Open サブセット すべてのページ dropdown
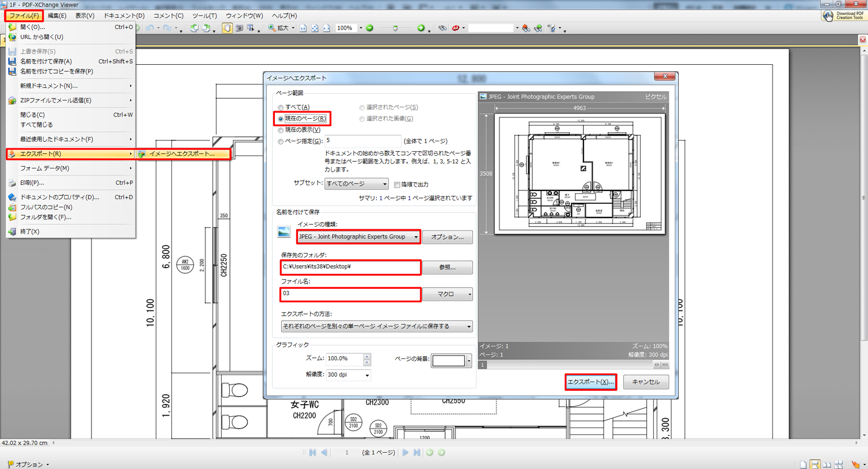This screenshot has width=868, height=469. coord(356,184)
